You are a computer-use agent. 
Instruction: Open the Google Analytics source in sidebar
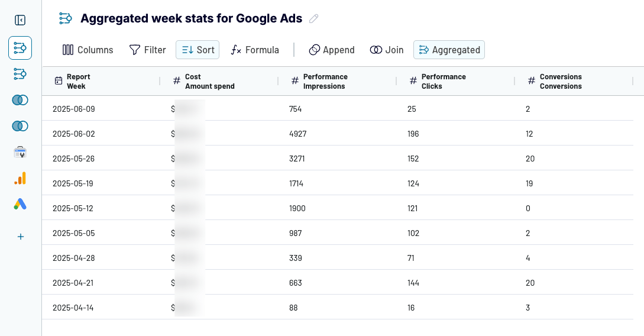tap(20, 178)
